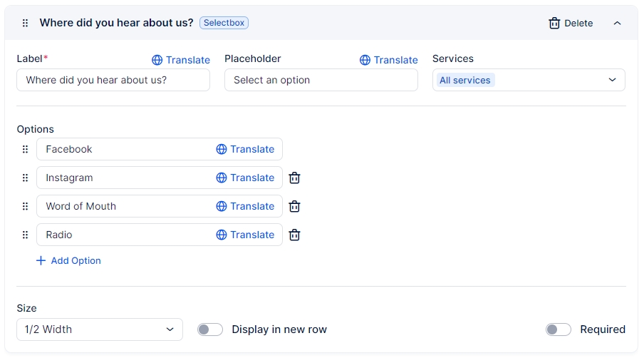Image resolution: width=644 pixels, height=358 pixels.
Task: Click the drag handle next to Instagram
Action: 25,178
